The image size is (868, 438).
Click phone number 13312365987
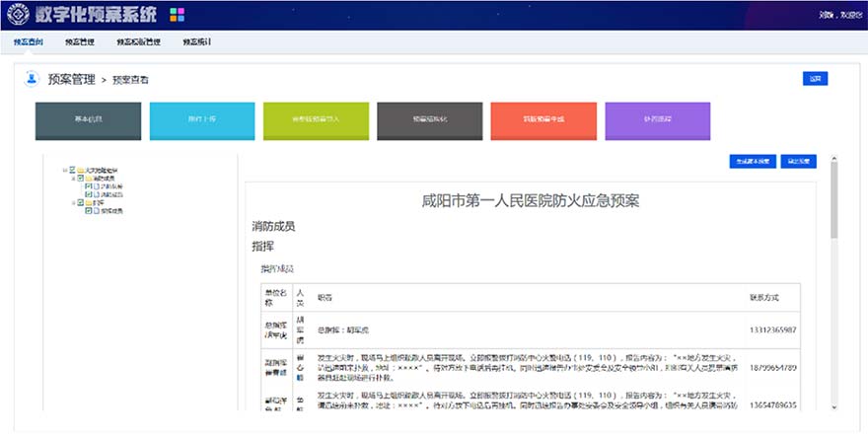[x=772, y=329]
